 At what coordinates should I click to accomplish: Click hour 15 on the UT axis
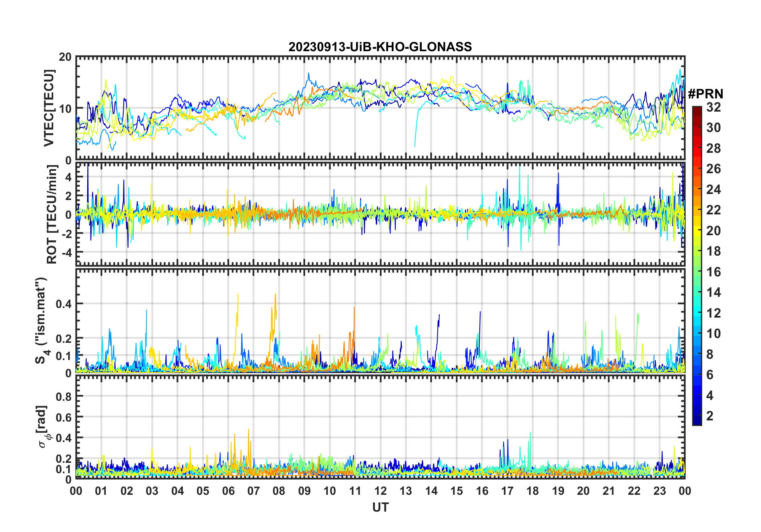pyautogui.click(x=457, y=491)
